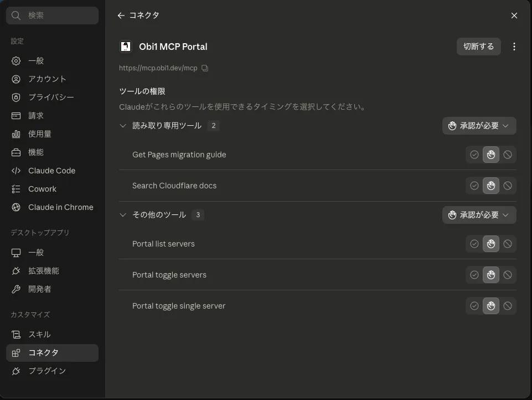532x400 pixels.
Task: Click the 読み取り専用ツール count badge 2
Action: click(x=214, y=126)
